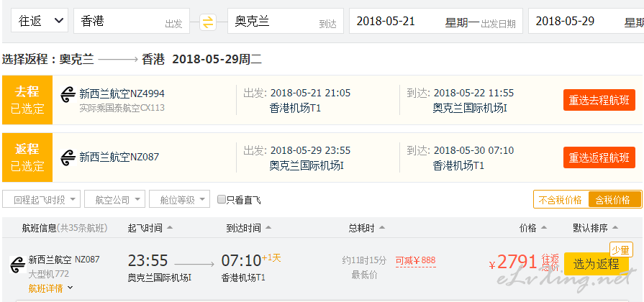Sort flights by price arrow
The height and width of the screenshot is (302, 644).
544,228
